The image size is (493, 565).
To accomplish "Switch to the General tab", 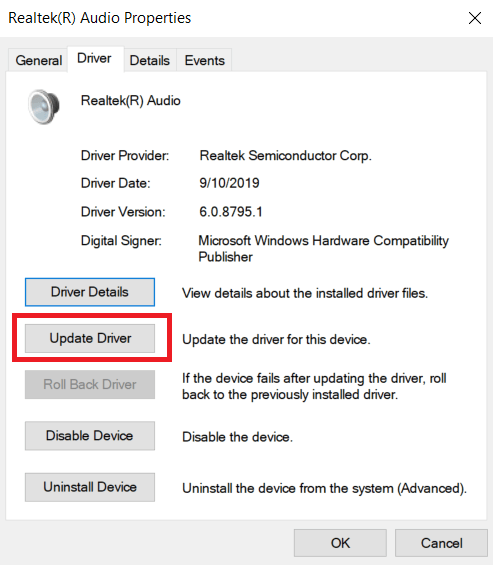I will (39, 60).
